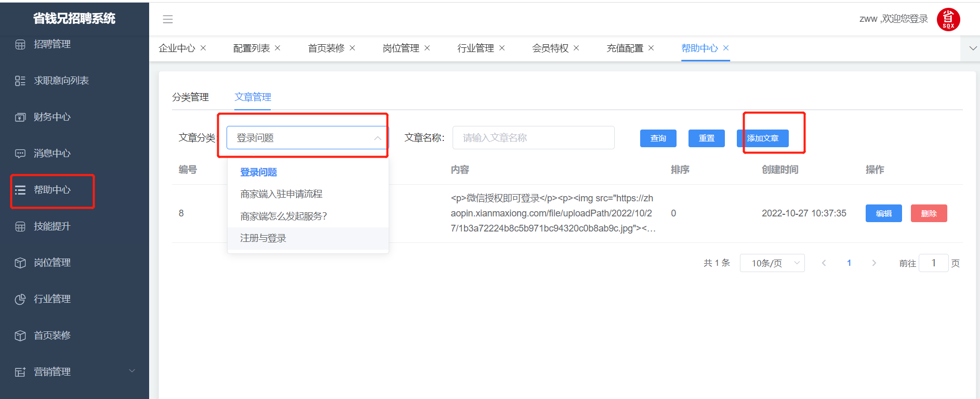Click the 首页装修 cube icon

click(20, 336)
